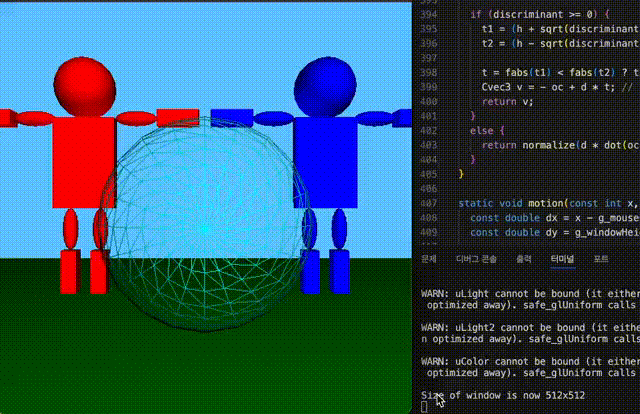Click the 'WARN: uLight2 cannot be bound' message
The width and height of the screenshot is (640, 414).
pyautogui.click(x=530, y=333)
